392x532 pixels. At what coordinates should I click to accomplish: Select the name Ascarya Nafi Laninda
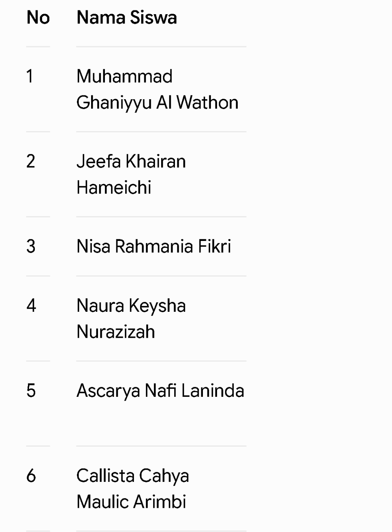160,391
